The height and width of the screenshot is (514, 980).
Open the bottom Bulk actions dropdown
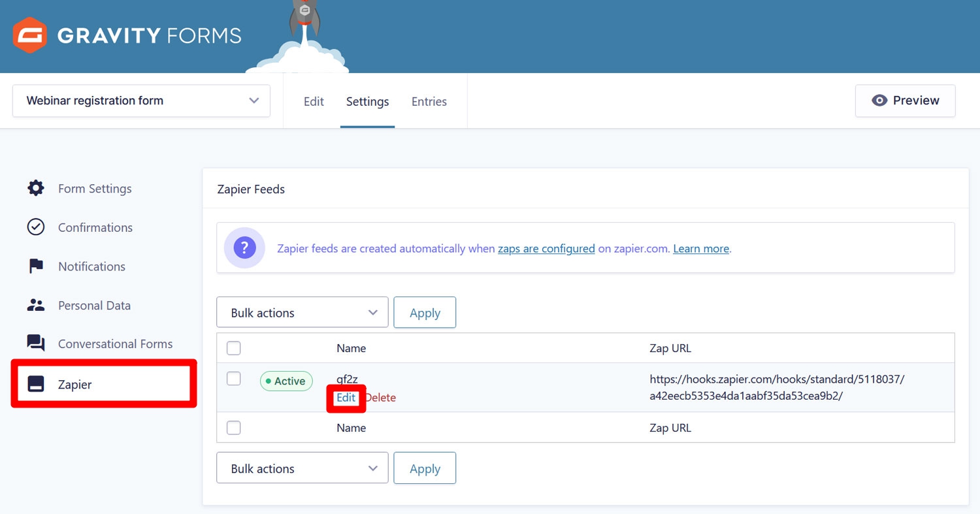302,468
